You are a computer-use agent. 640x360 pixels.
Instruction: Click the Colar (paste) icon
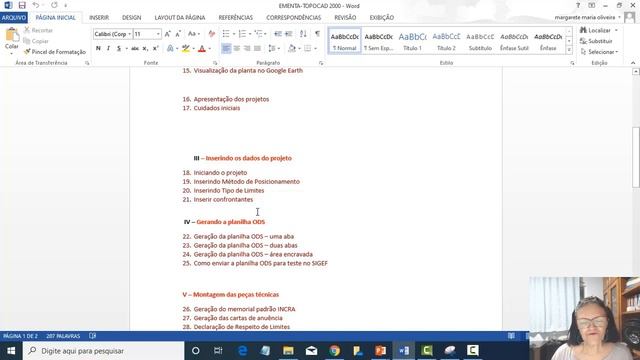click(12, 35)
